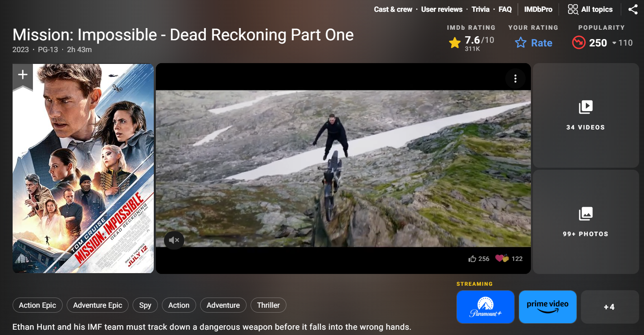Unmute the trailer video

pos(174,240)
